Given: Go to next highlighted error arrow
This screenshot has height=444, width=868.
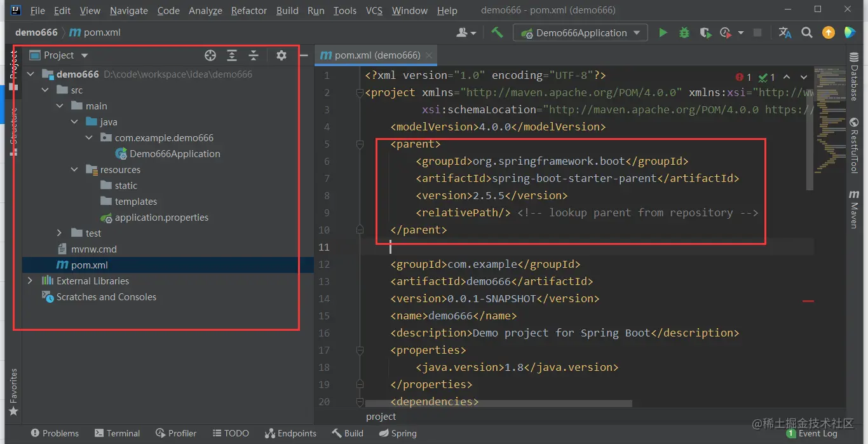Looking at the screenshot, I should point(804,77).
